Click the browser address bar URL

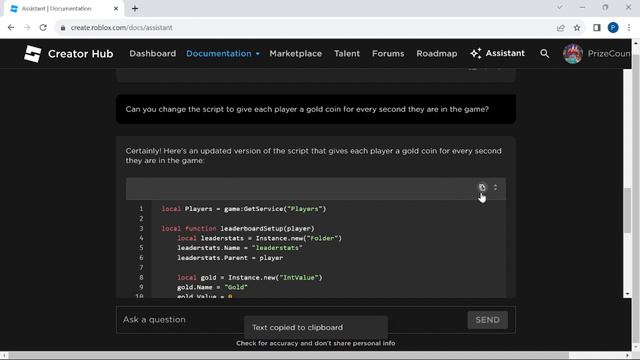[x=121, y=28]
